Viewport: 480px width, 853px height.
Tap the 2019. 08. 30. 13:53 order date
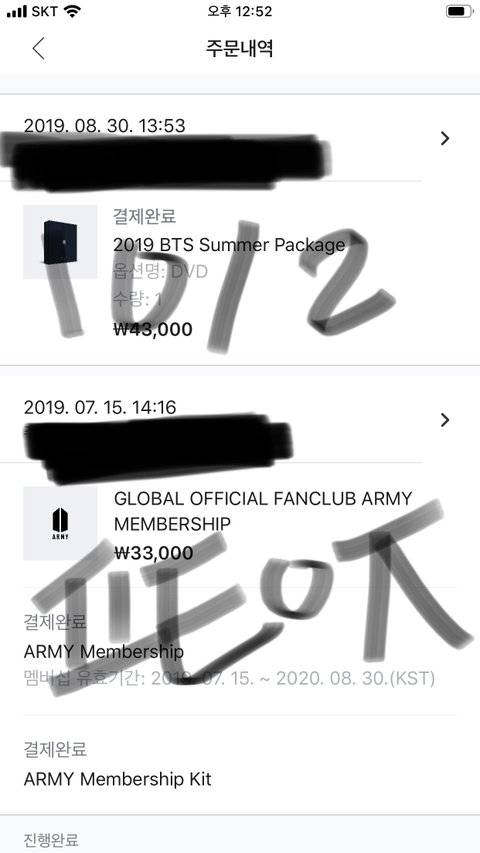click(104, 126)
